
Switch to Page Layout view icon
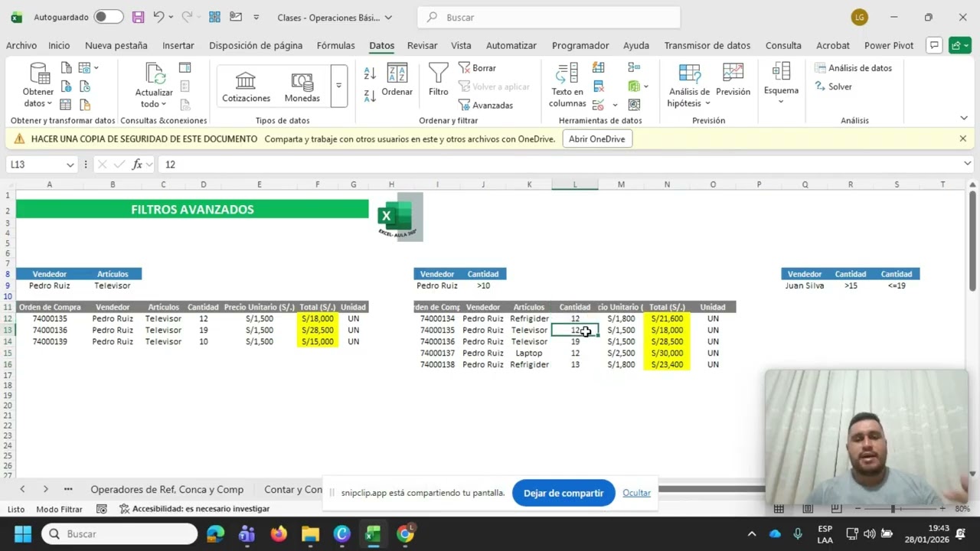point(807,509)
